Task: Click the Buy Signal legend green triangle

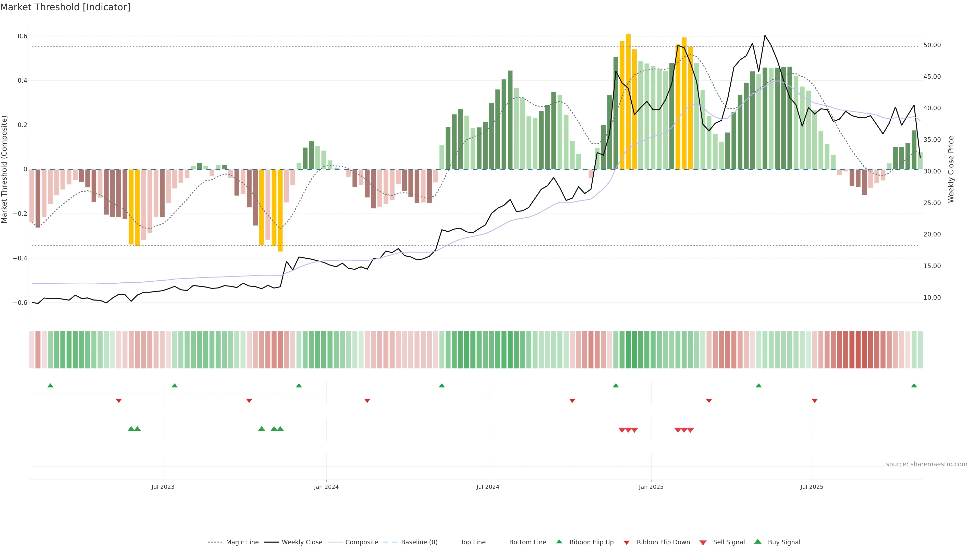Action: click(x=757, y=542)
